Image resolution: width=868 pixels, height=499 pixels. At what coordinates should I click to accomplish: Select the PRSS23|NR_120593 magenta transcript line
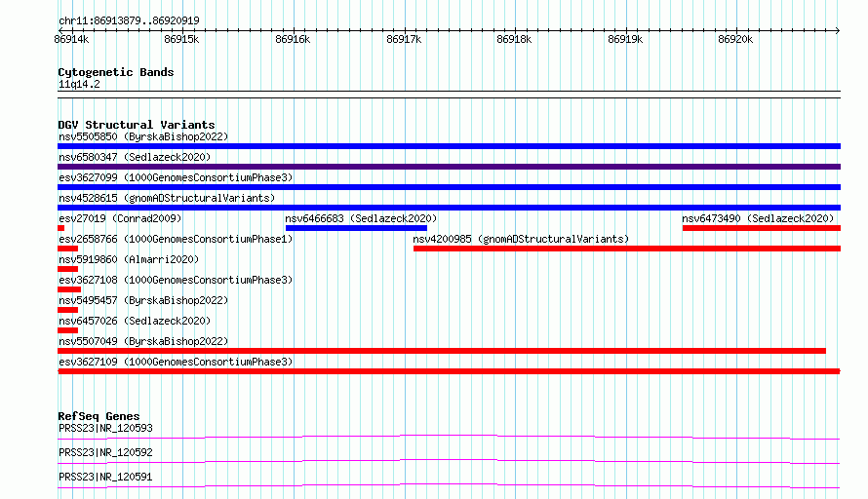[449, 437]
